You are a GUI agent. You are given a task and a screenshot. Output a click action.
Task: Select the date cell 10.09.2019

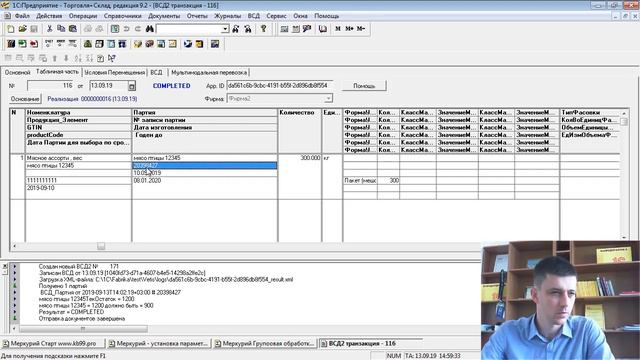(x=204, y=173)
